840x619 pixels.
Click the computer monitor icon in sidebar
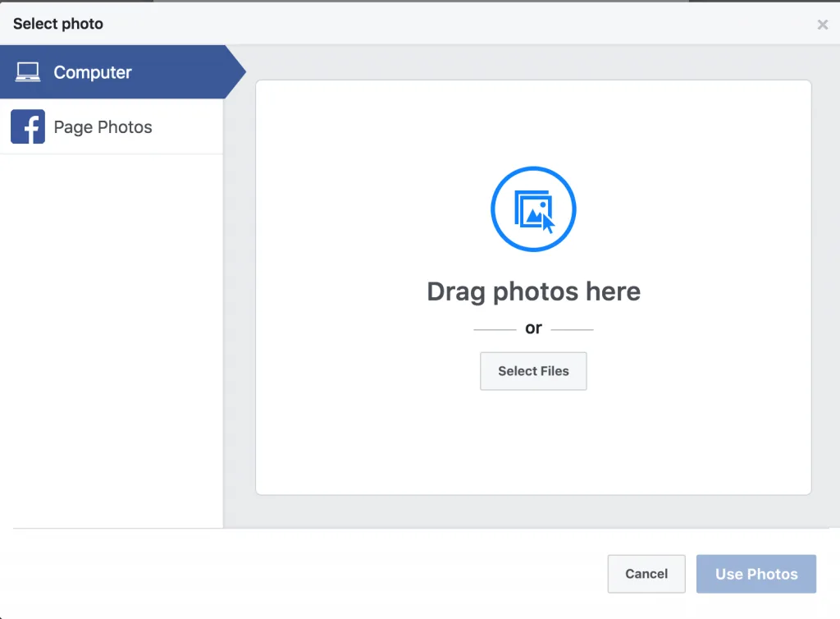point(27,71)
